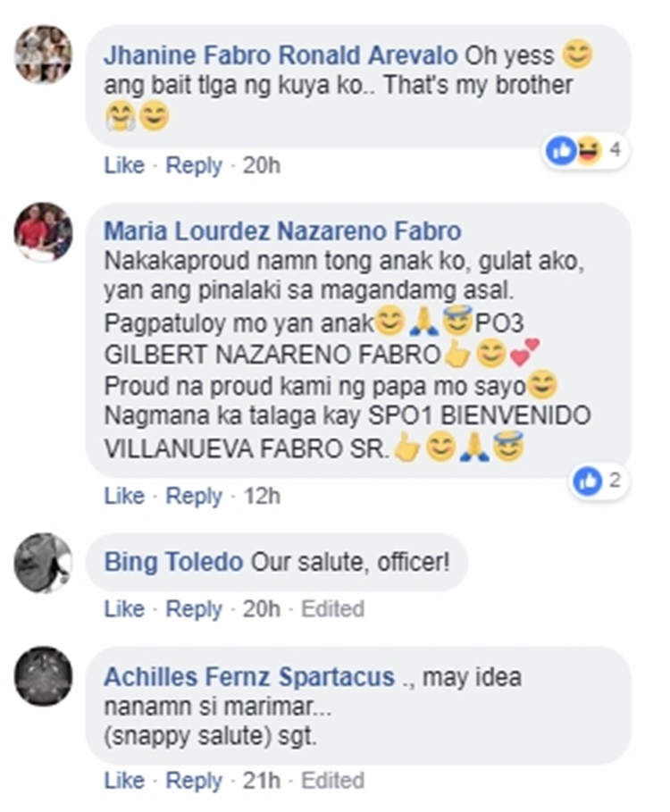
Task: Like Maria Lourdez's comment
Action: click(124, 496)
